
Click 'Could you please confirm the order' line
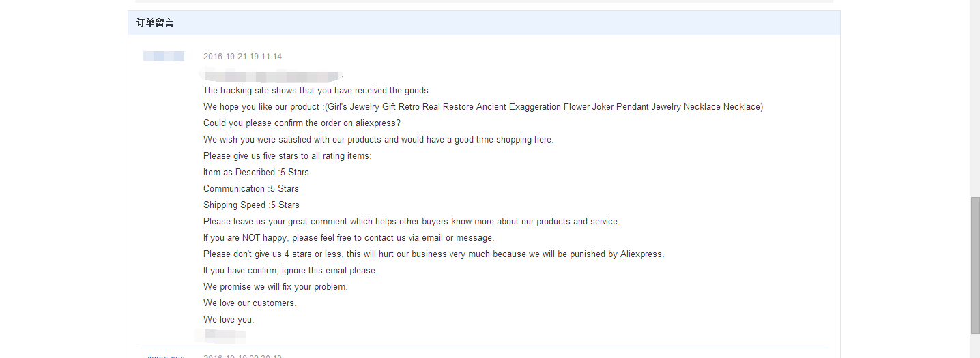302,123
